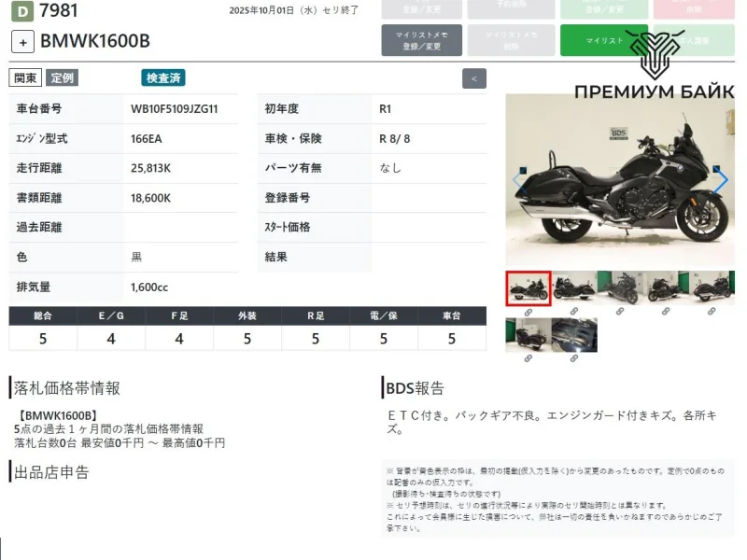747x560 pixels.
Task: Copy link under the fourth thumbnail
Action: point(666,312)
